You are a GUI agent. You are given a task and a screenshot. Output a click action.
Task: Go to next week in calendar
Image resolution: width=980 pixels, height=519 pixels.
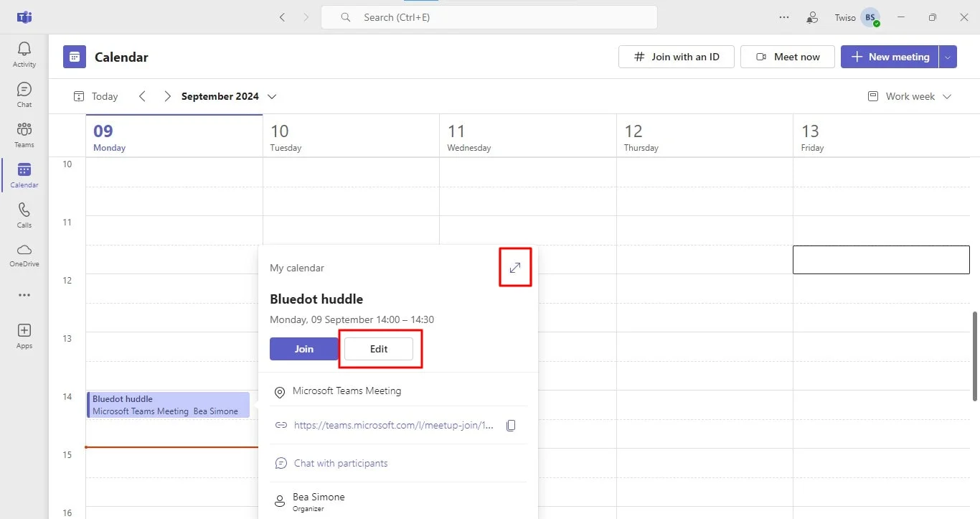(x=167, y=96)
